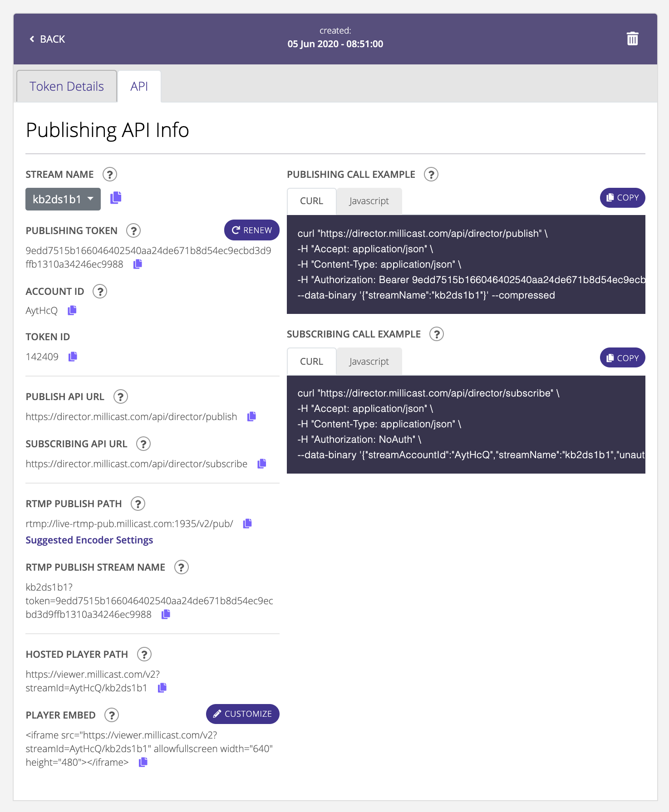Copy the hosted player path
This screenshot has width=669, height=812.
coord(162,688)
